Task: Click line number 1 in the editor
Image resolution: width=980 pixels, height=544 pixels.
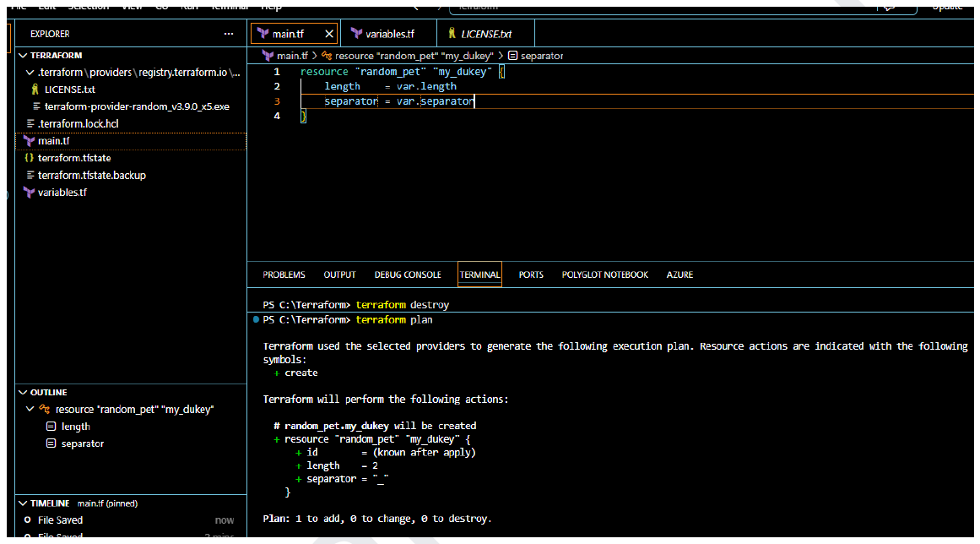Action: tap(277, 72)
